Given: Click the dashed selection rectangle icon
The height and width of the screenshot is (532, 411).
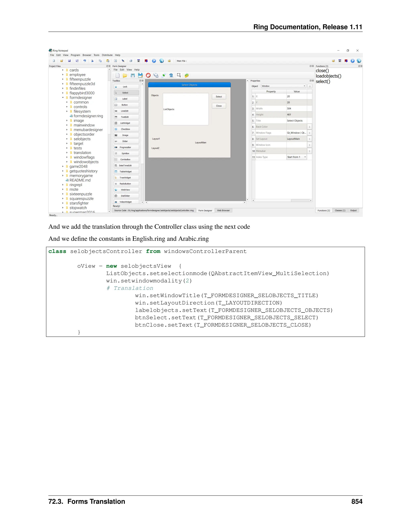Looking at the screenshot, I should tap(179, 75).
